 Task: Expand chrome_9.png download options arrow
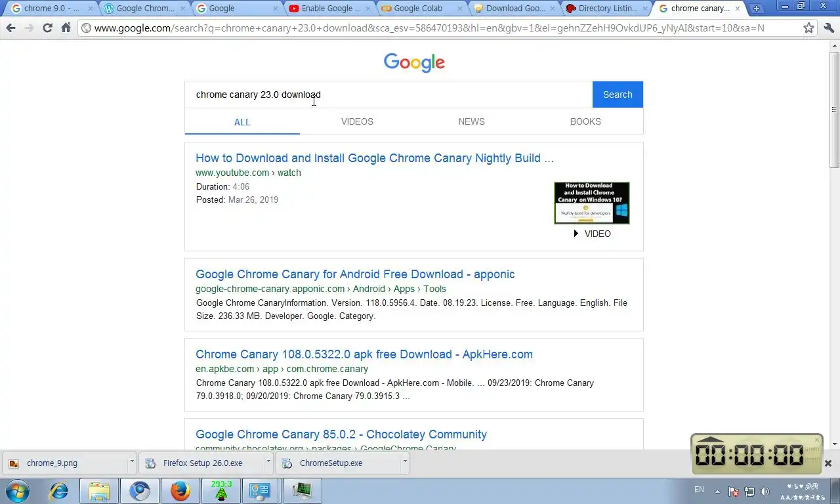pos(132,462)
